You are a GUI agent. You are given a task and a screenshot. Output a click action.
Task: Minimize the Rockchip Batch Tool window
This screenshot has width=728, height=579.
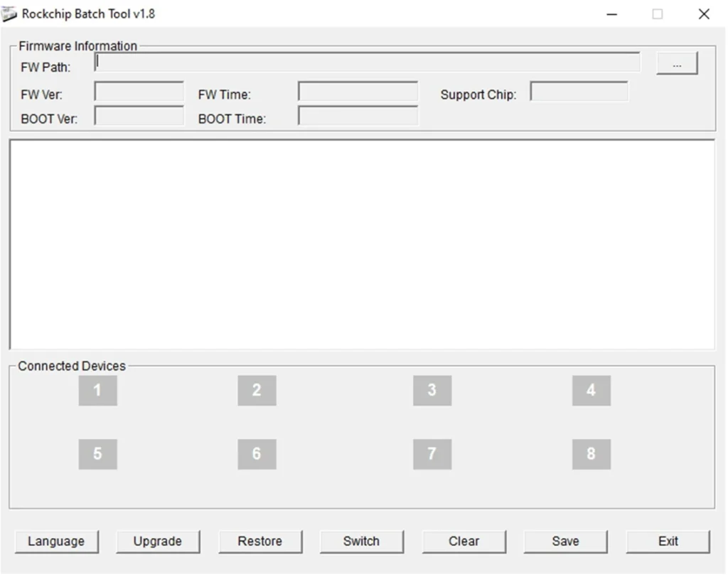click(612, 14)
